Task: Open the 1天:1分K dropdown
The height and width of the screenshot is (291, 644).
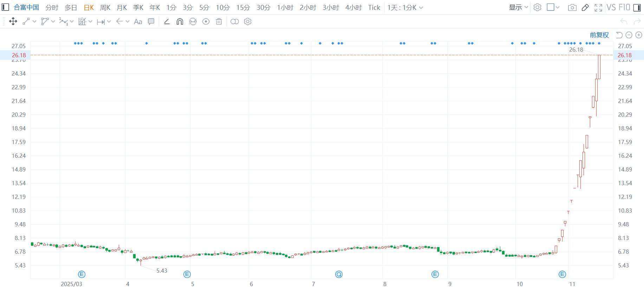Action: [x=405, y=7]
